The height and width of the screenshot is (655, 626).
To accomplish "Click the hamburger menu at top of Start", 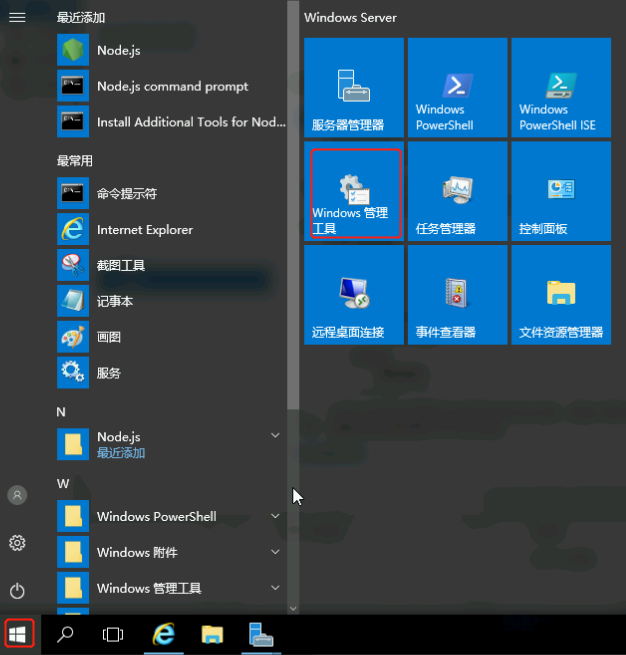I will tap(17, 18).
